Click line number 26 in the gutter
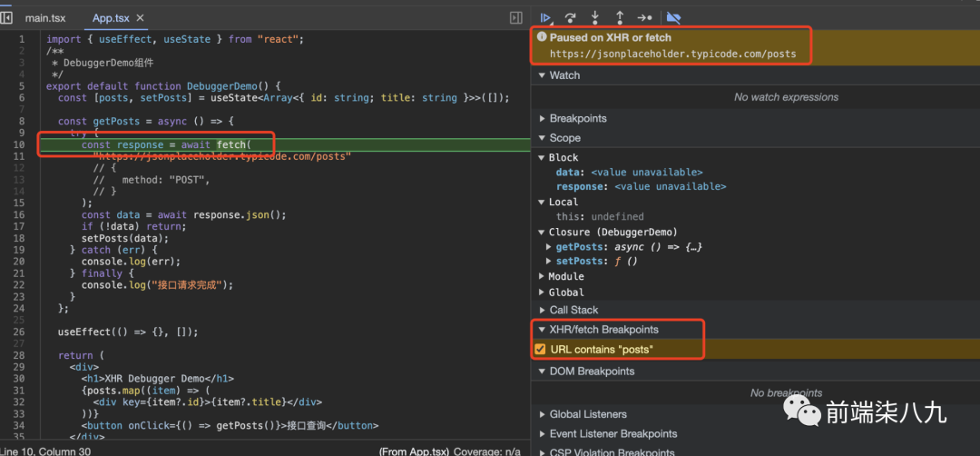Screen dimensions: 980x456 point(20,332)
